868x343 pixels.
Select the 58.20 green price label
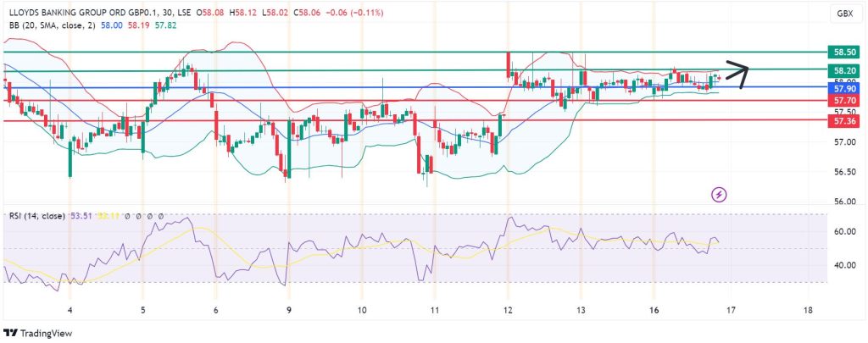(843, 71)
